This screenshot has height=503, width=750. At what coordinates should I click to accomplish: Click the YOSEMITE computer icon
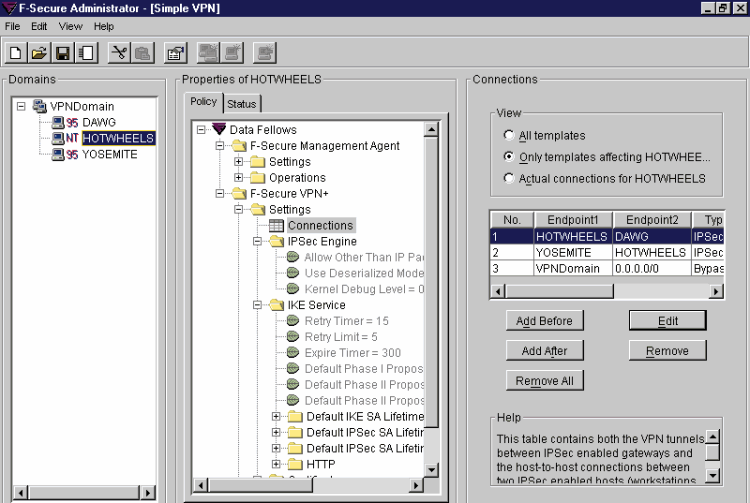tap(58, 154)
